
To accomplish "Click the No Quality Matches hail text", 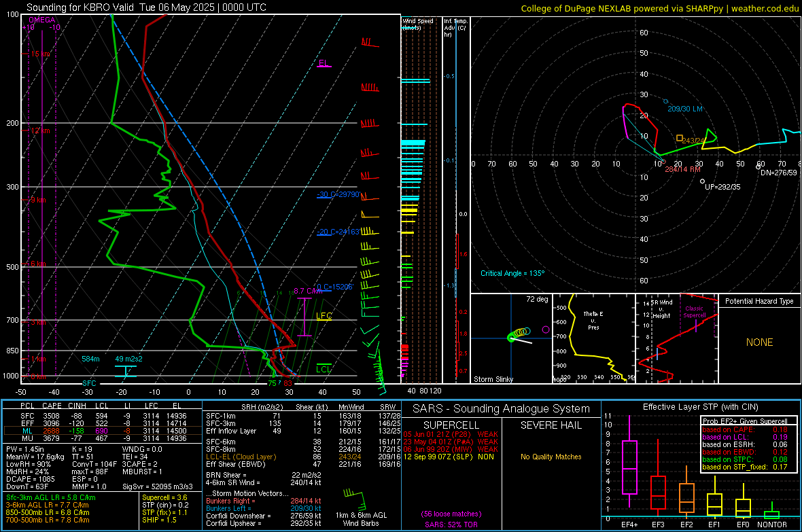I will point(551,457).
